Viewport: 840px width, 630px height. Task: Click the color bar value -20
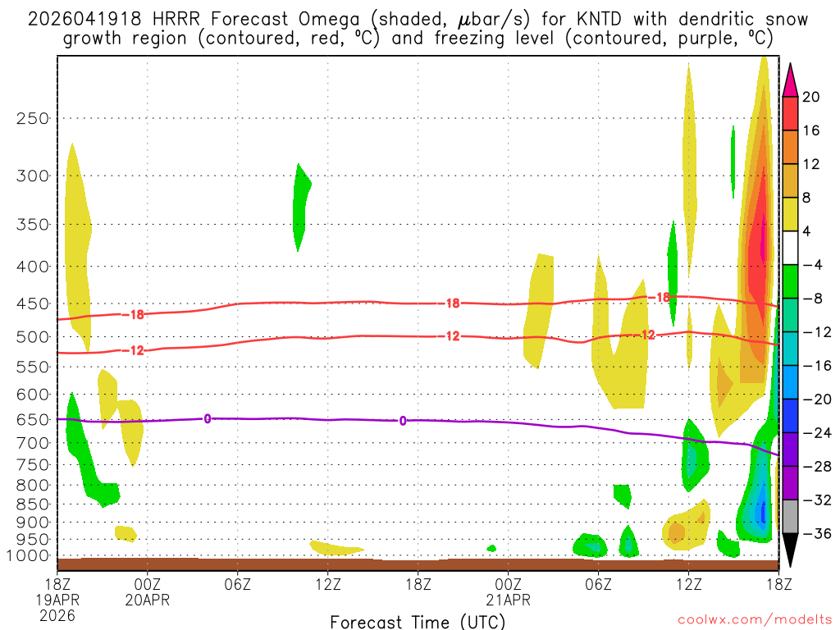coord(817,399)
